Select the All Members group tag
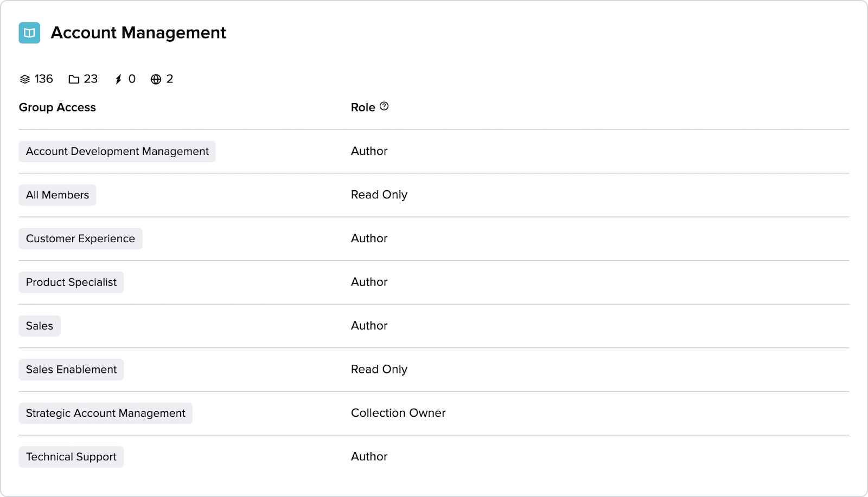 58,195
